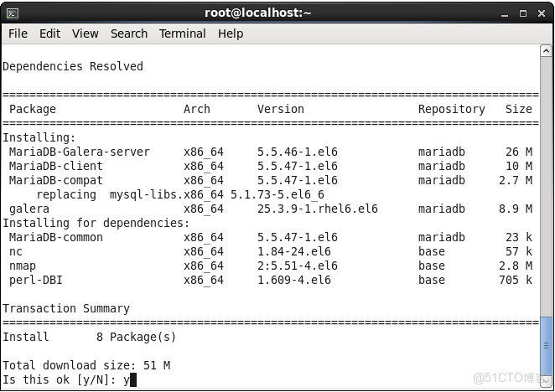Click the terminal icon in the title bar

(x=12, y=13)
